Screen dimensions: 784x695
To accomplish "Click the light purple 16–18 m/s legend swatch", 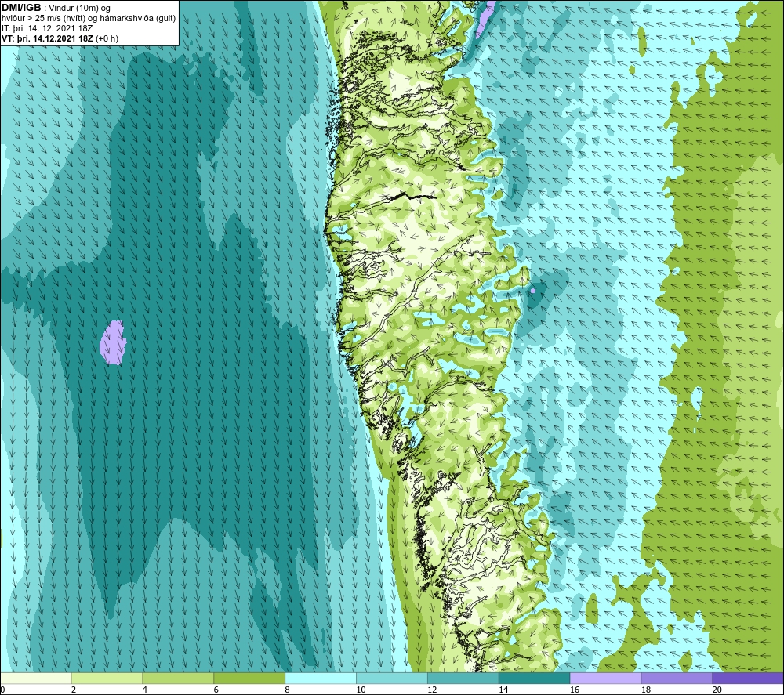I will [x=605, y=678].
